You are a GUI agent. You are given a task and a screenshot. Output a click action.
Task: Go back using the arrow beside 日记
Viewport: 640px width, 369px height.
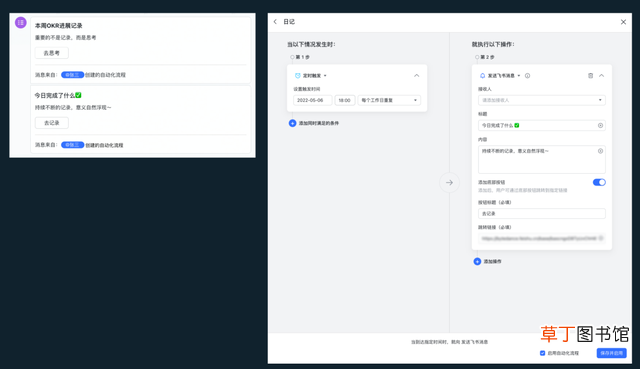275,22
